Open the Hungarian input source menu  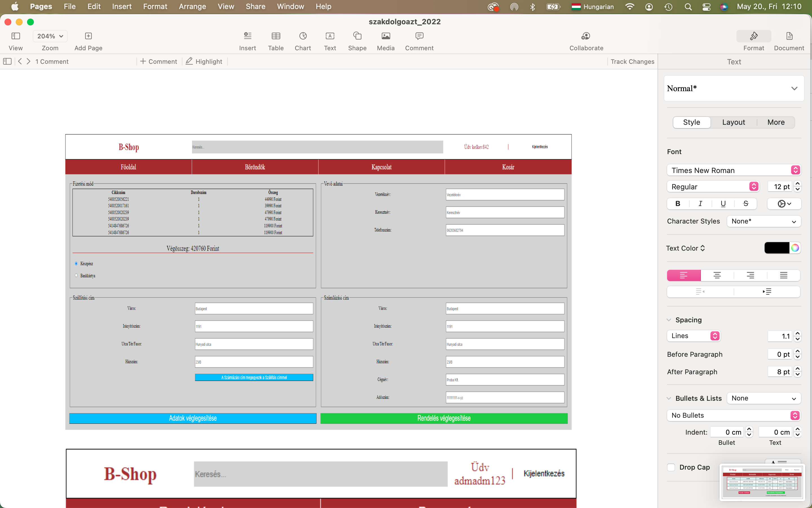click(x=593, y=7)
